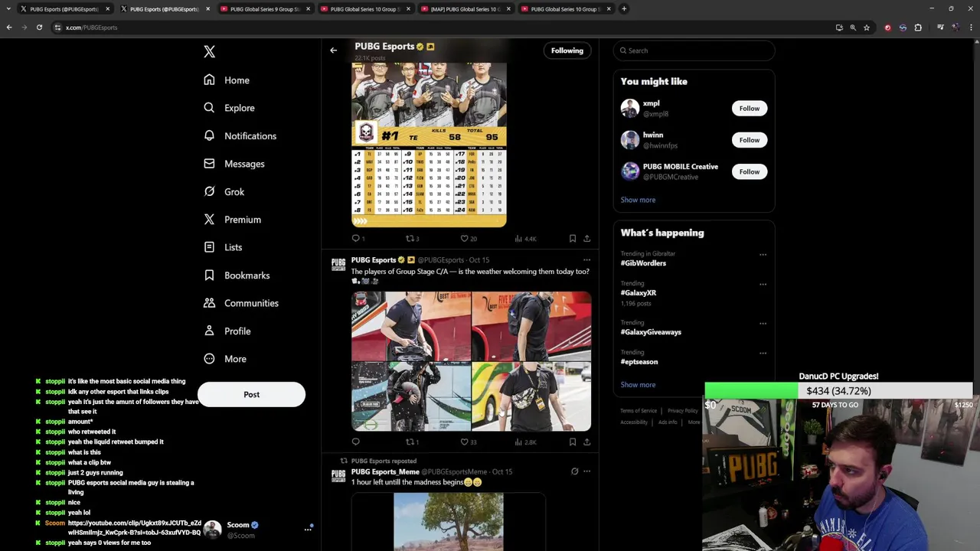This screenshot has height=551, width=980.
Task: Open options menu for #GalaxyGiveaways trend
Action: coord(763,323)
